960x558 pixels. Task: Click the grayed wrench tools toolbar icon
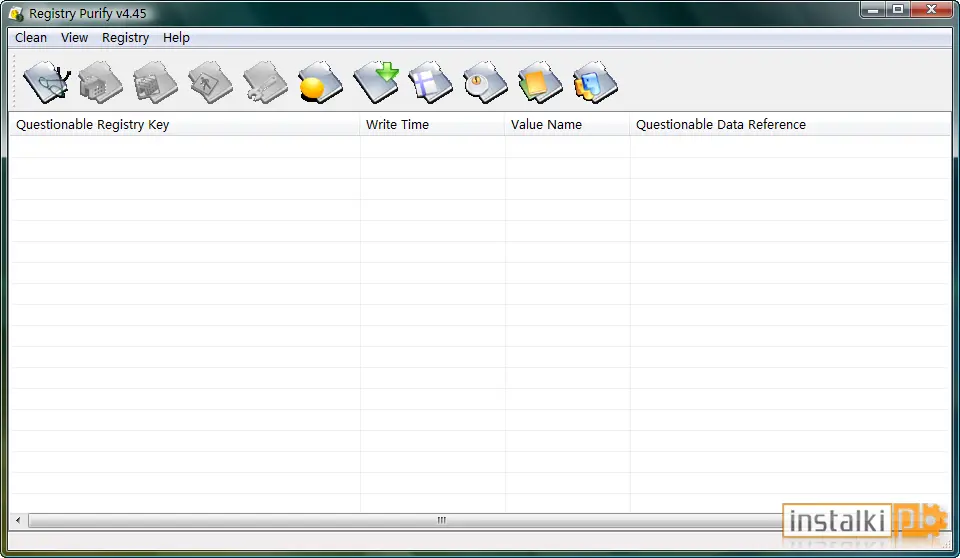[265, 82]
